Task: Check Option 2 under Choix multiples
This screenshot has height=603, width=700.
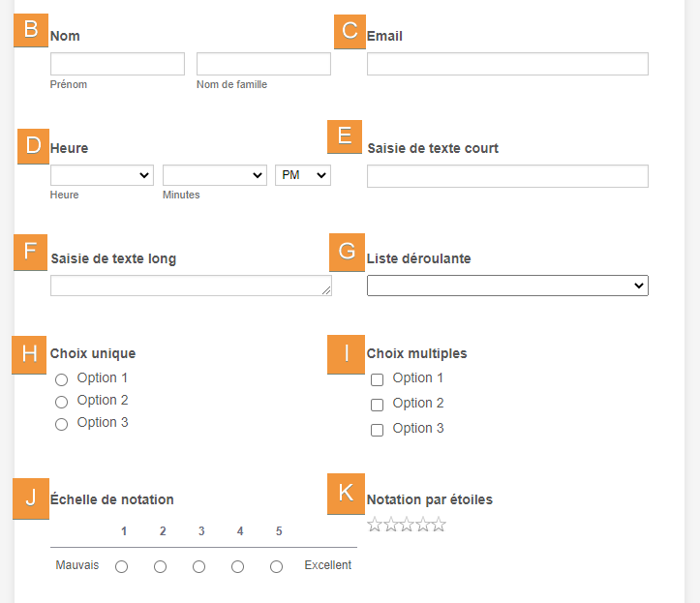Action: (378, 405)
